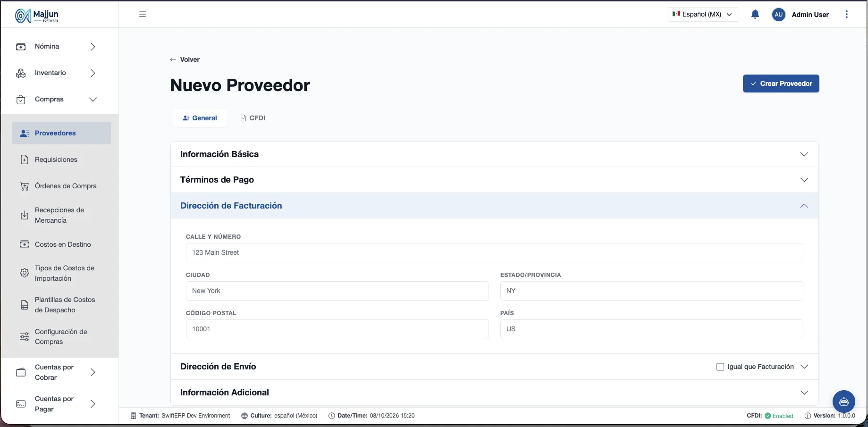Click the Costos en Destino icon
The image size is (868, 427).
(x=25, y=244)
